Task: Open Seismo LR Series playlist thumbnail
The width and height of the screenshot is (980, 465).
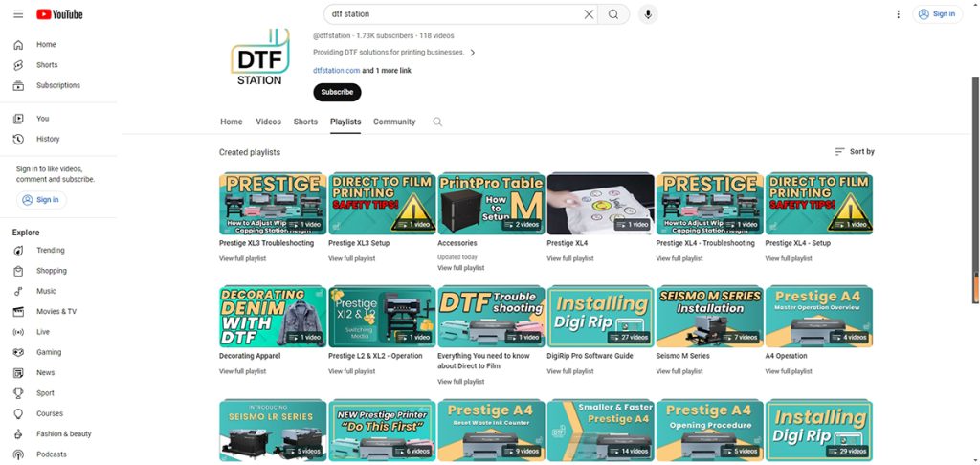Action: pos(273,431)
